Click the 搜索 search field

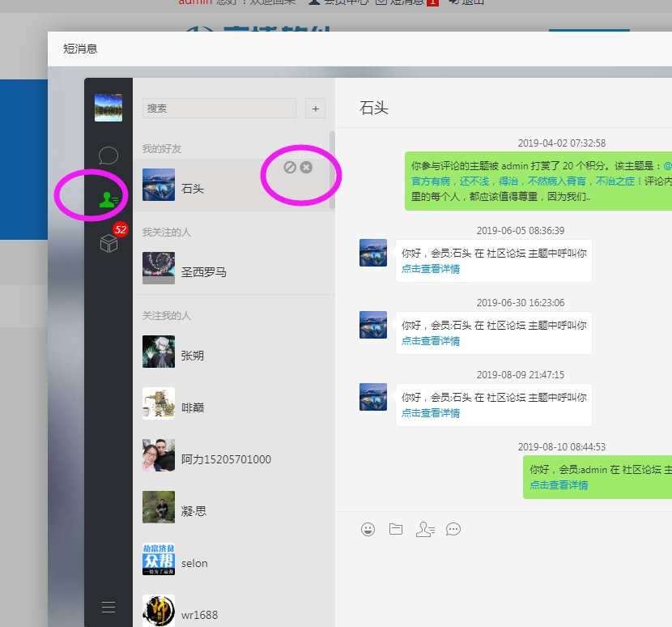(219, 108)
